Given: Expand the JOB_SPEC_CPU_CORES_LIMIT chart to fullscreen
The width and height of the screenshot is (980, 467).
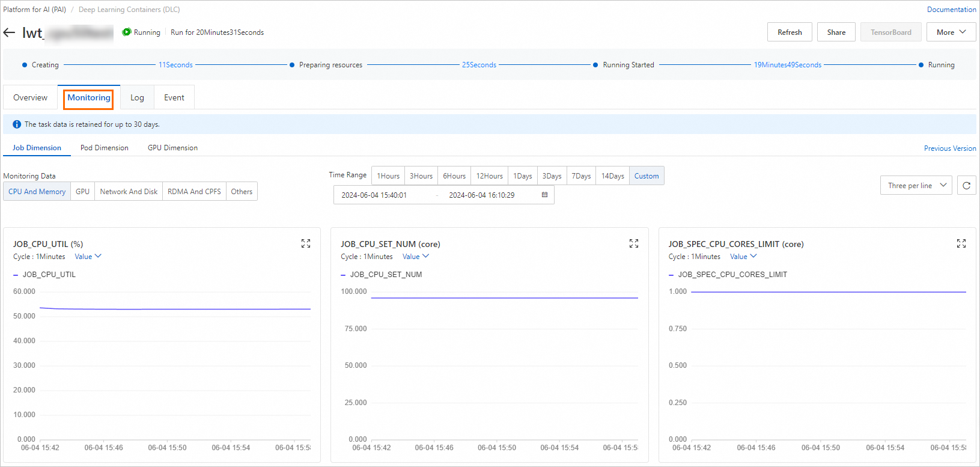Looking at the screenshot, I should point(961,243).
